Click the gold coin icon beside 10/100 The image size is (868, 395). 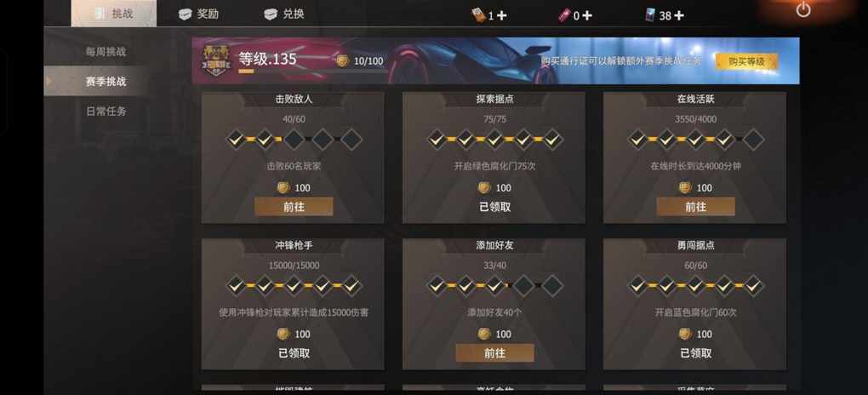click(x=343, y=61)
